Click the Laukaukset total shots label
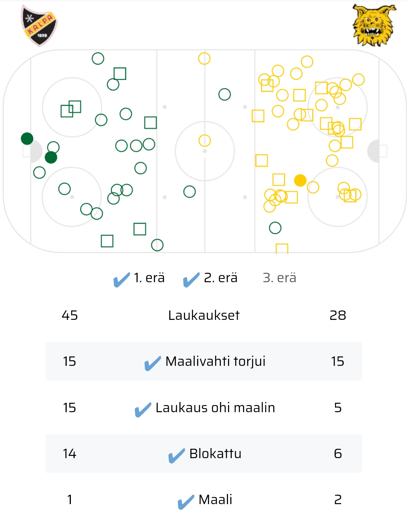The image size is (407, 532). [x=203, y=315]
